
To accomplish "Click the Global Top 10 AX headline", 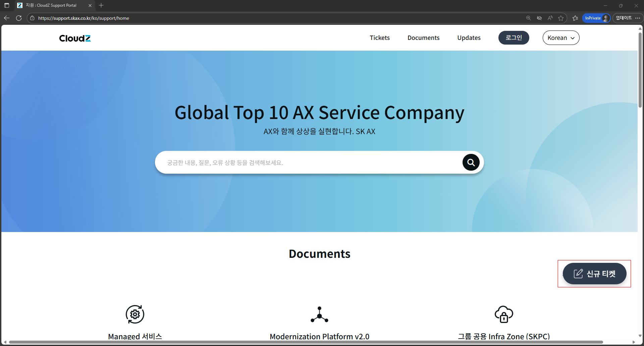I will [319, 113].
